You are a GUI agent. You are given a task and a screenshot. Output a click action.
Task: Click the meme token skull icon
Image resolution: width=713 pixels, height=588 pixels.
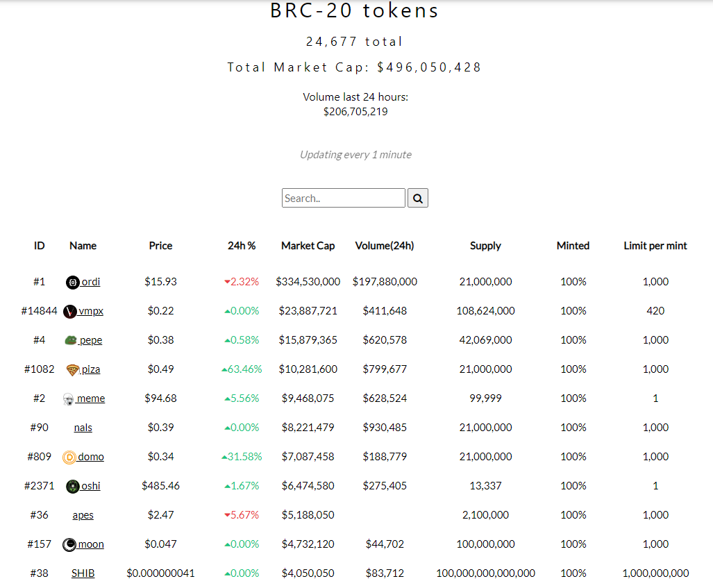coord(68,399)
